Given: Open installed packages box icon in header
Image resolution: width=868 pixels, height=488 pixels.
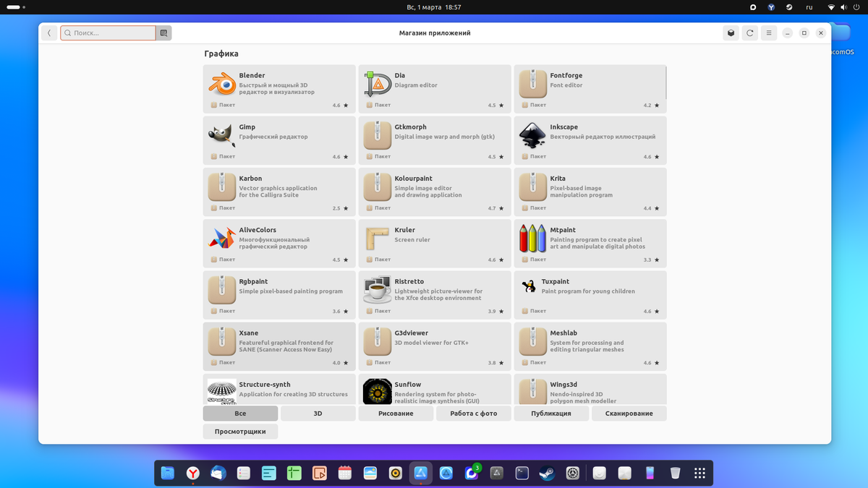Looking at the screenshot, I should pos(731,33).
